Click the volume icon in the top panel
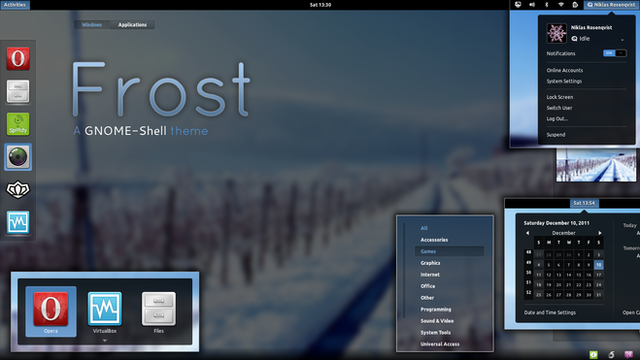 coord(532,4)
